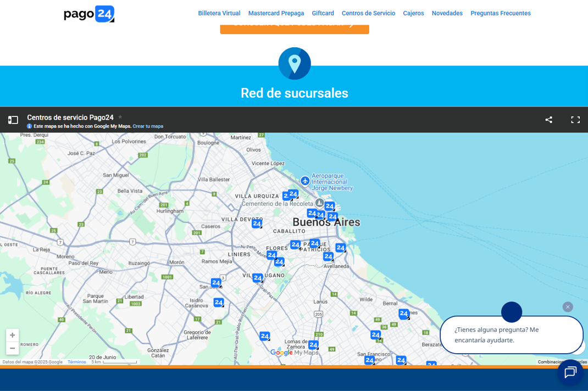This screenshot has width=588, height=391.
Task: Click the 'Lanús' map label
Action: point(320,301)
